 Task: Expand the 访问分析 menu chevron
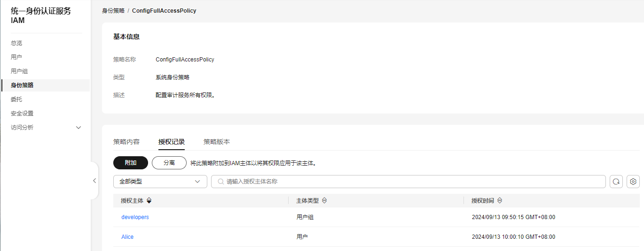[x=79, y=128]
